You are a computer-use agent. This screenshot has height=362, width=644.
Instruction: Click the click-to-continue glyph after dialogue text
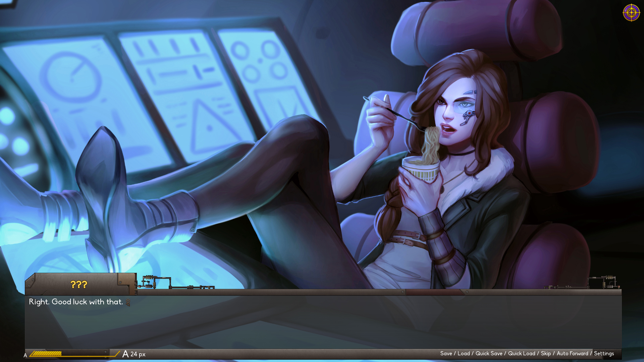[128, 302]
